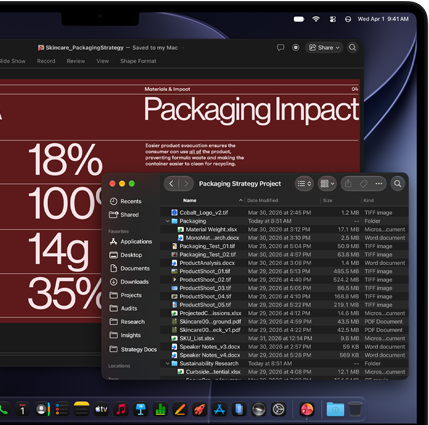
Task: Open Desktop in Finder sidebar
Action: pyautogui.click(x=126, y=255)
